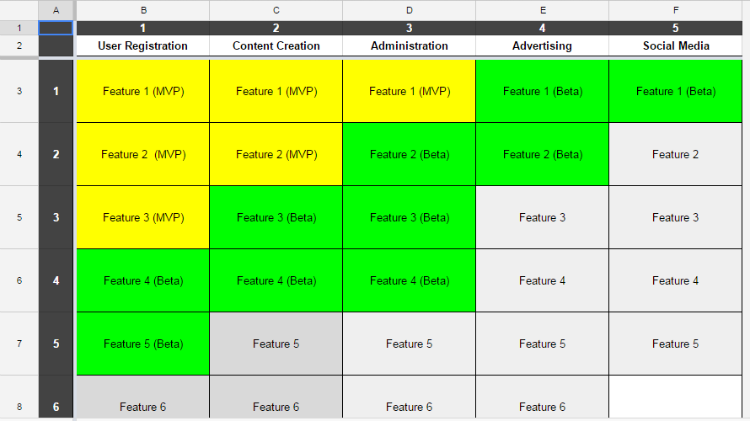This screenshot has height=421, width=750.
Task: Select Feature 2 (Beta) under Advertising
Action: point(542,154)
